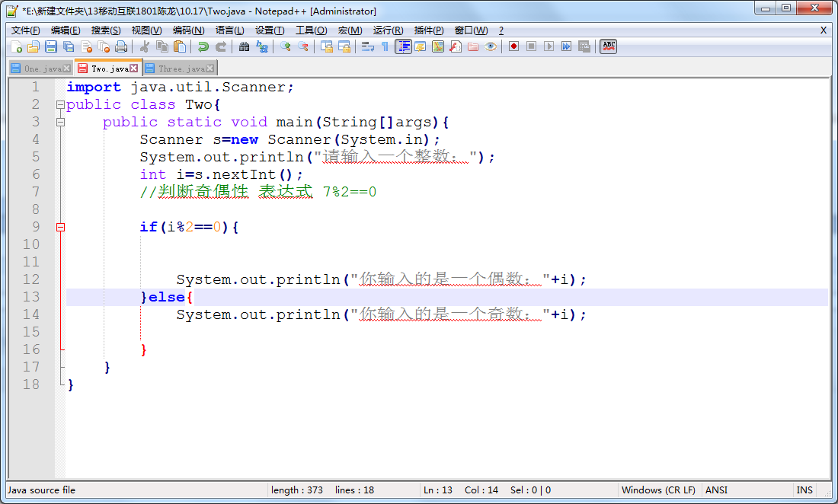Viewport: 838px width, 504px height.
Task: Close the One.java tab with its X
Action: click(67, 69)
